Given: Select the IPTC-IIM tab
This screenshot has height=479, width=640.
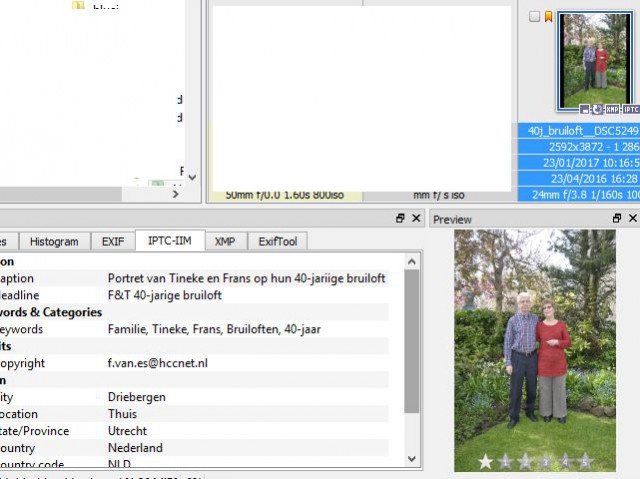Looking at the screenshot, I should (x=170, y=241).
